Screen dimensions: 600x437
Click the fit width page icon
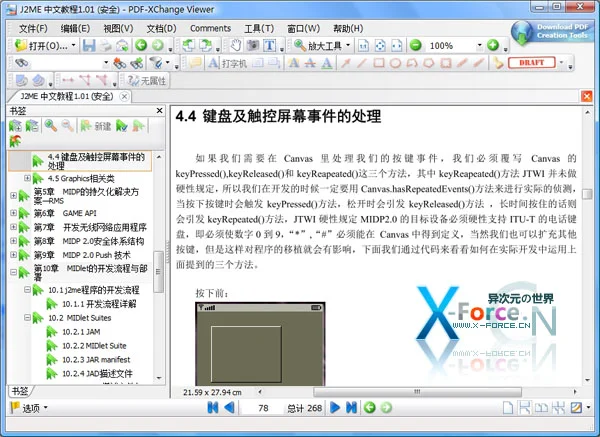tap(397, 46)
